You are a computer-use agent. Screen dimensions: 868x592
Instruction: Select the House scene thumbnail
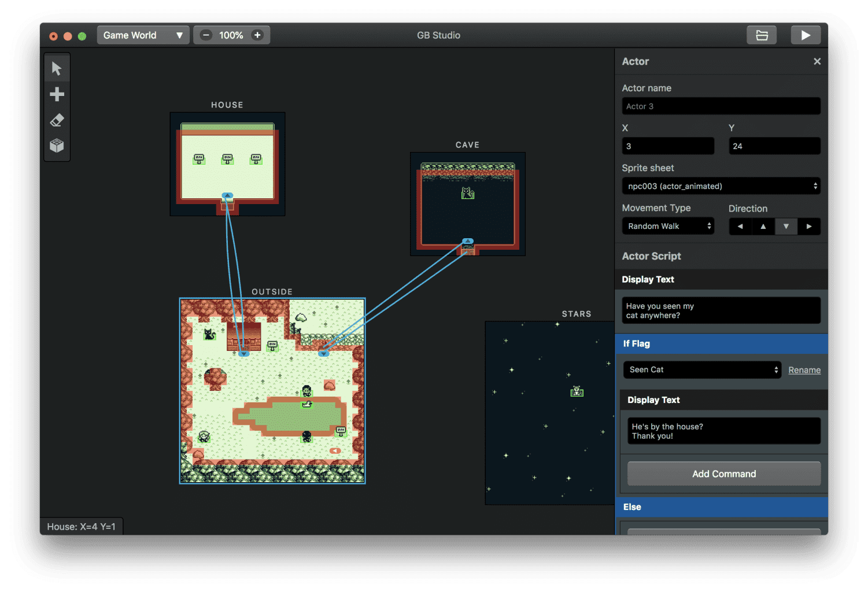[227, 164]
